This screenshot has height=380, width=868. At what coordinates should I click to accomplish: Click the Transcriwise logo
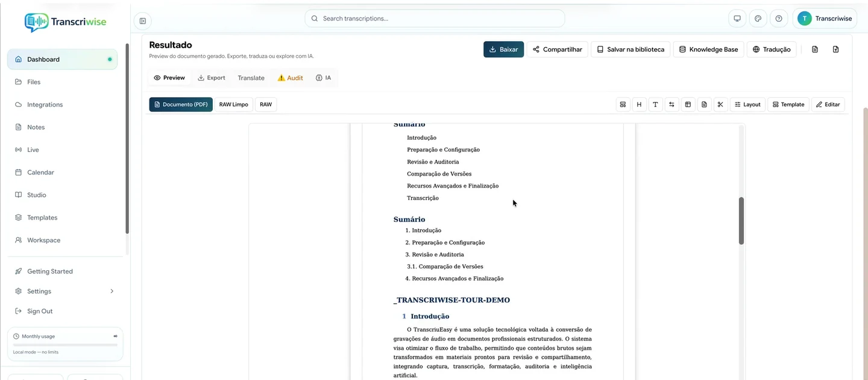[65, 22]
